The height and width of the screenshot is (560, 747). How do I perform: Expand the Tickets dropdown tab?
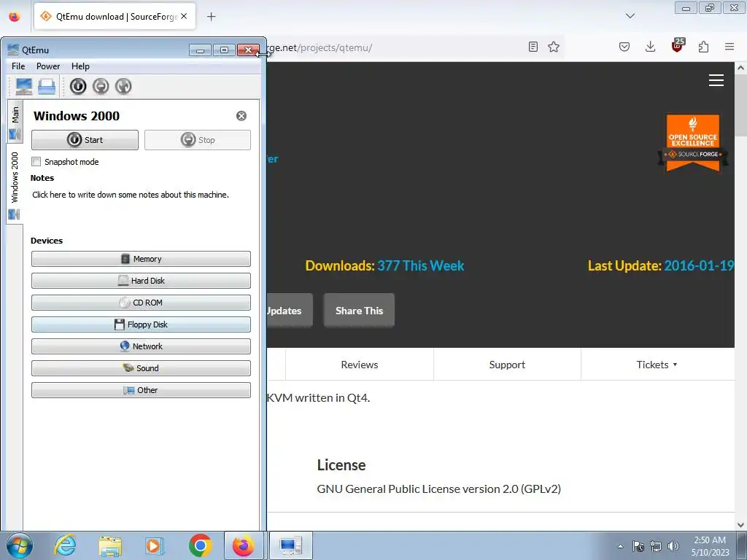pos(657,365)
